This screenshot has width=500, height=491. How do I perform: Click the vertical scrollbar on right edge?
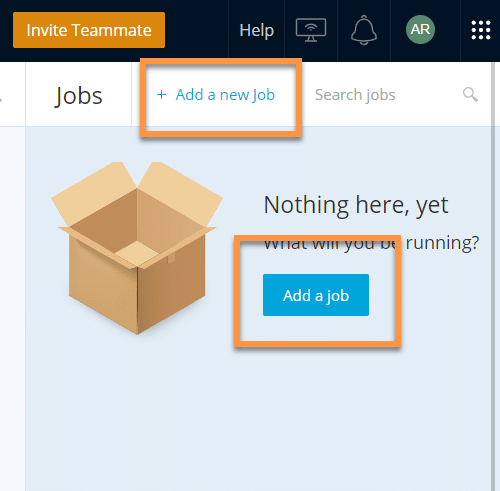coord(494,276)
